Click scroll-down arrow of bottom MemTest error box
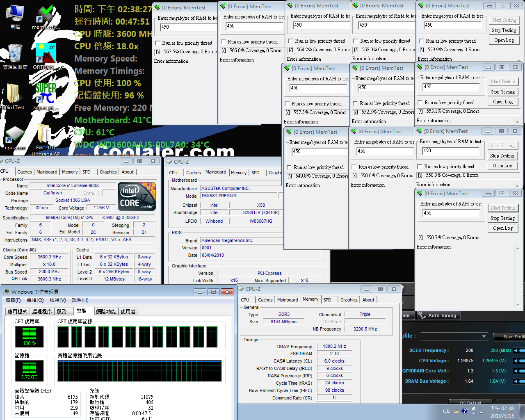Screen dimensions: 525x420 pos(518,305)
